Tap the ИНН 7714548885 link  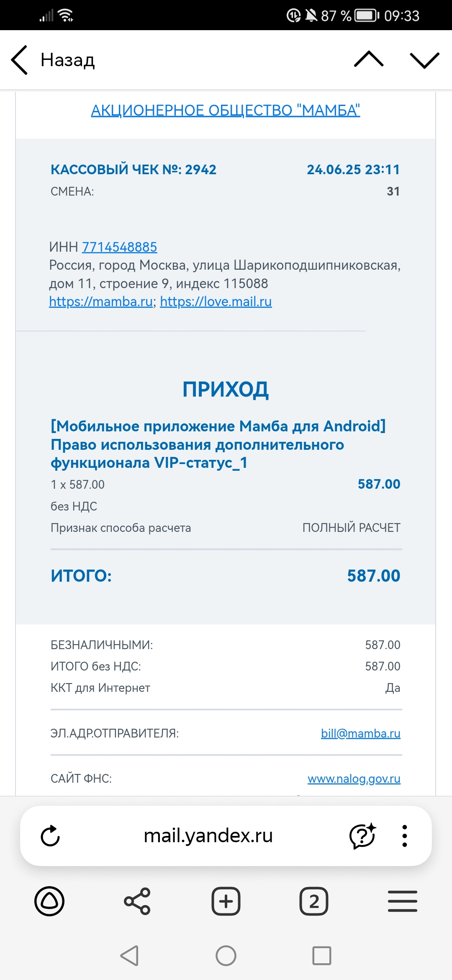pos(119,247)
